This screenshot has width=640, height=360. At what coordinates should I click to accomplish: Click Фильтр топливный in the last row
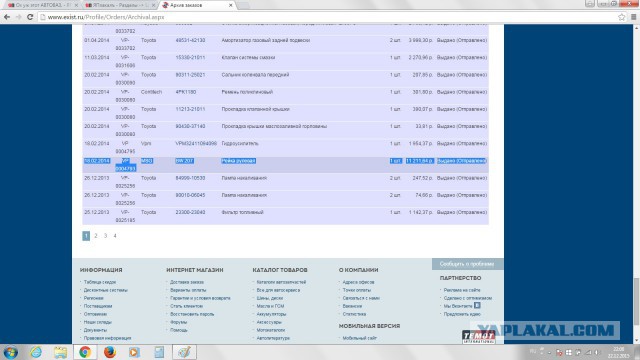pyautogui.click(x=242, y=212)
